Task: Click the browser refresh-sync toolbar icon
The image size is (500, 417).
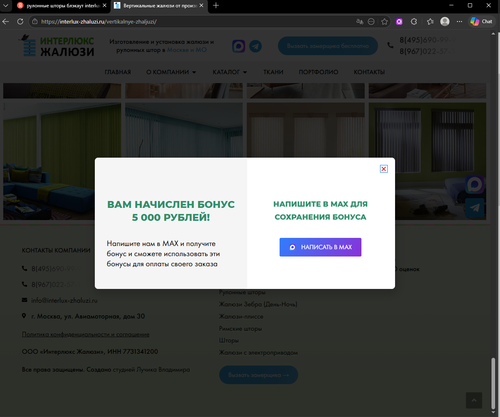Action: pyautogui.click(x=414, y=22)
